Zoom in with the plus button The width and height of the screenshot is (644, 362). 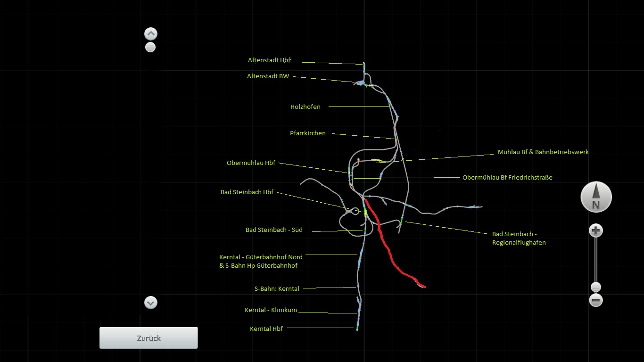pyautogui.click(x=596, y=230)
